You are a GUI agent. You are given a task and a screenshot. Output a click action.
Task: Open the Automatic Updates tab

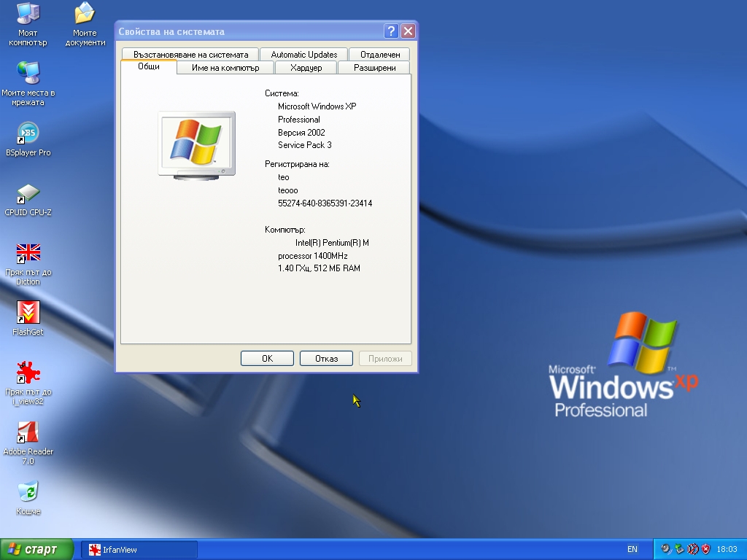point(304,54)
